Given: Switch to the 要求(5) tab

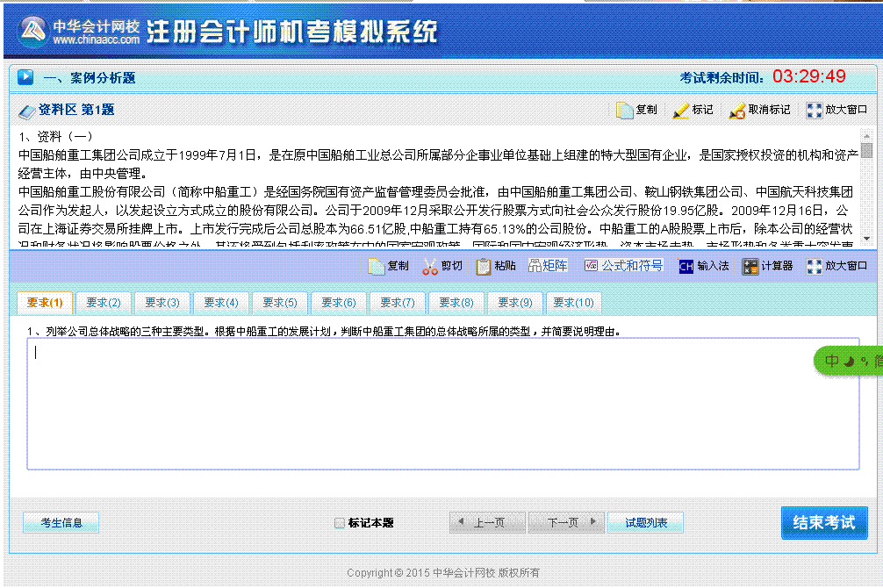Looking at the screenshot, I should click(279, 302).
